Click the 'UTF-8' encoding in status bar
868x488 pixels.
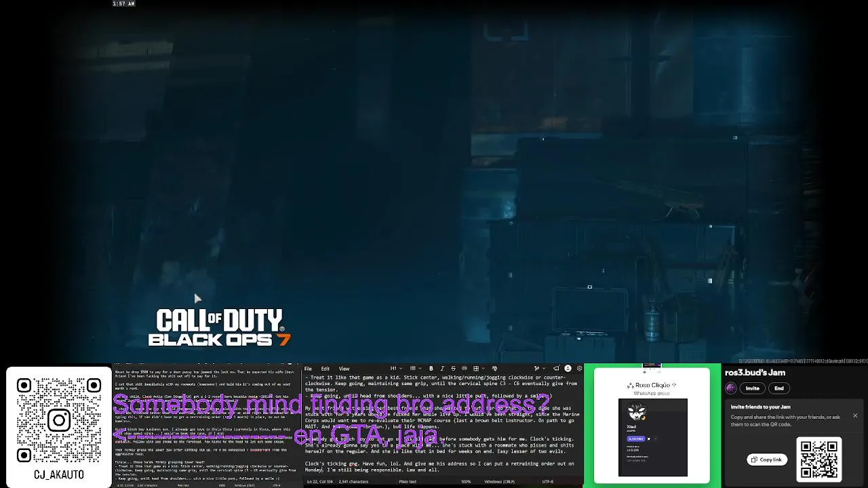pos(548,482)
